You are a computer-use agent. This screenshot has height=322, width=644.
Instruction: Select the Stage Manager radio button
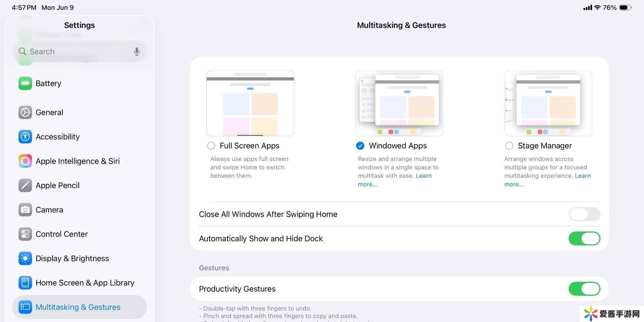(509, 146)
